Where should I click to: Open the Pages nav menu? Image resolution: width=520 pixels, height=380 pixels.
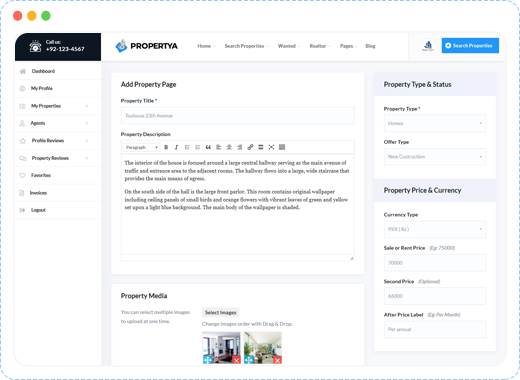[x=348, y=46]
